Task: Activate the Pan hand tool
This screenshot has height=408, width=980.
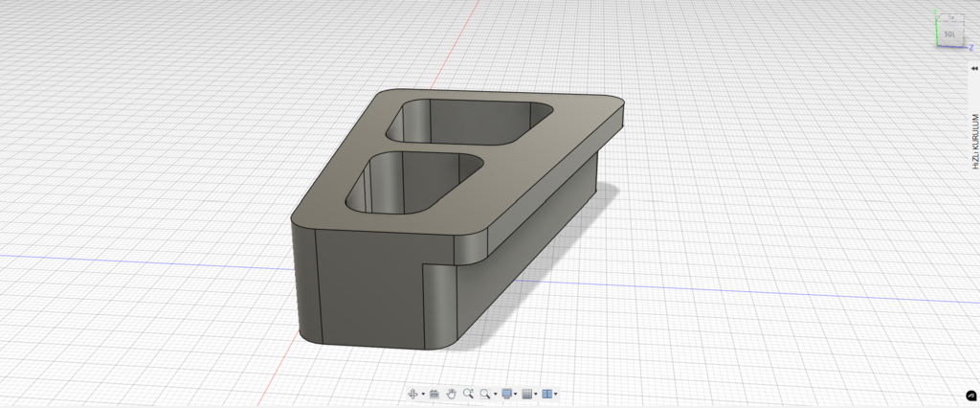Action: click(452, 394)
